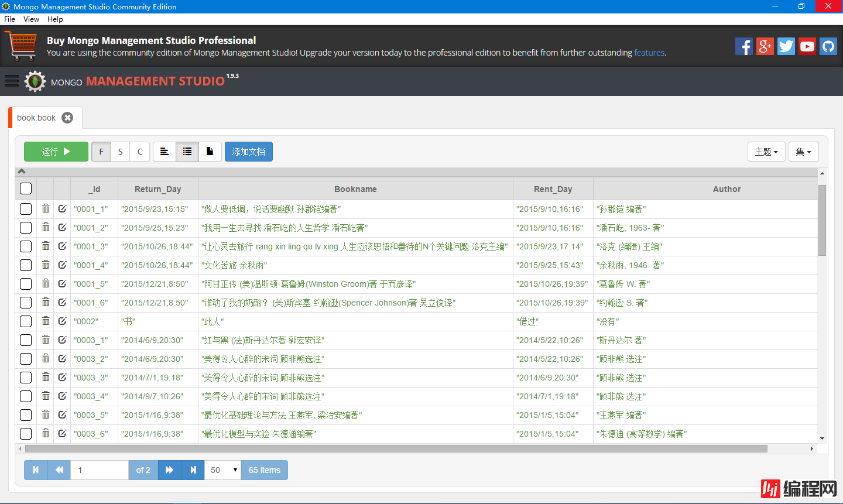This screenshot has width=843, height=504.
Task: Edit the document with id 0001_1
Action: tap(62, 208)
